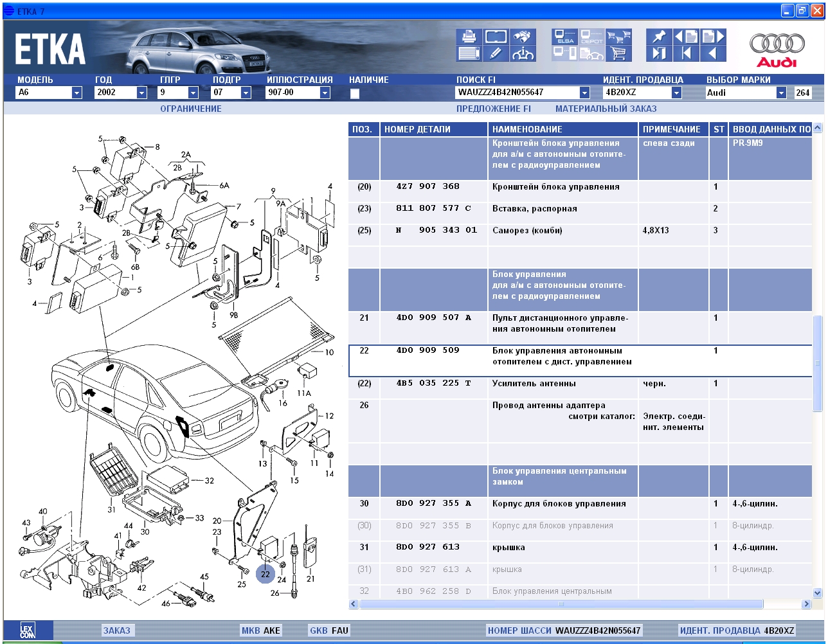This screenshot has width=828, height=644.
Task: Click the parts list scroll down arrow
Action: click(x=818, y=593)
